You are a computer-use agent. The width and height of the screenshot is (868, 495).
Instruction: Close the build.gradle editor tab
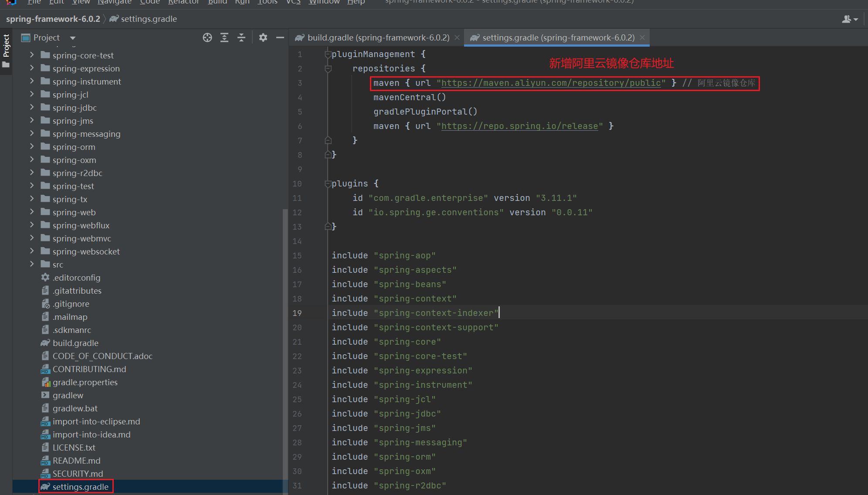coord(457,37)
